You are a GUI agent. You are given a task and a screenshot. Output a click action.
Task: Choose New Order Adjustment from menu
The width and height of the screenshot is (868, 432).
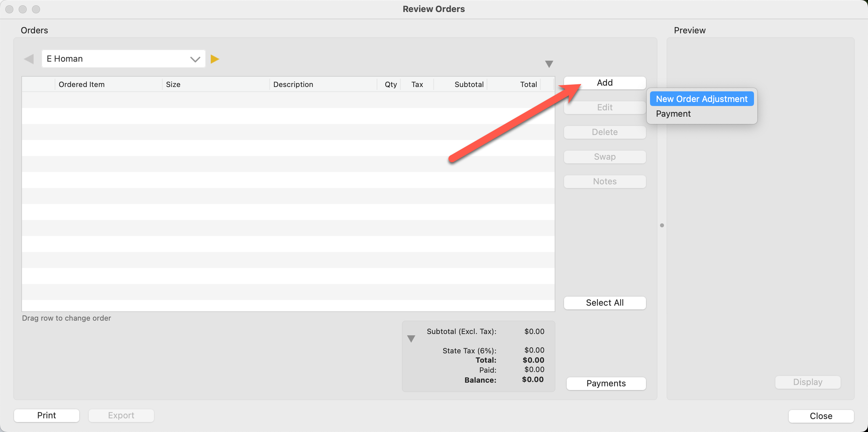pyautogui.click(x=702, y=99)
